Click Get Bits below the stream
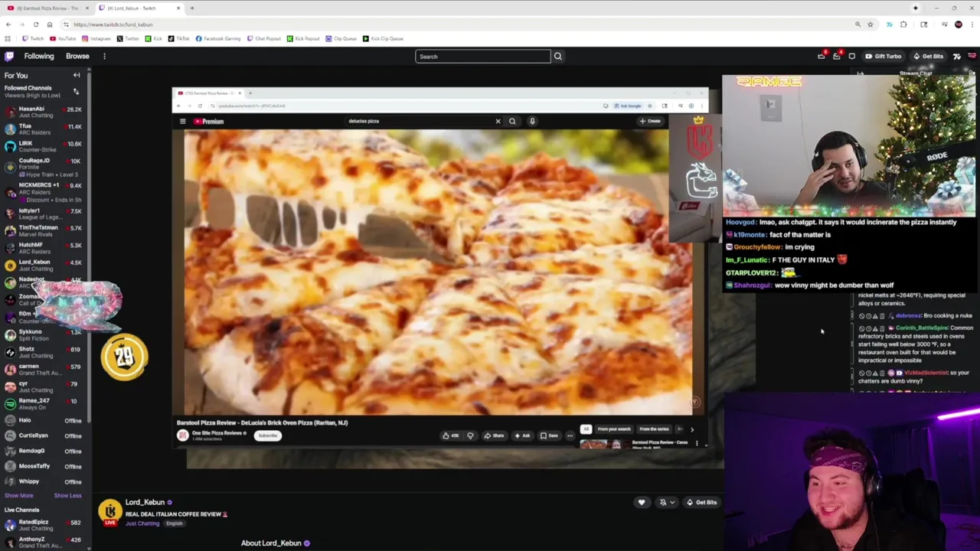This screenshot has width=980, height=551. (x=701, y=502)
